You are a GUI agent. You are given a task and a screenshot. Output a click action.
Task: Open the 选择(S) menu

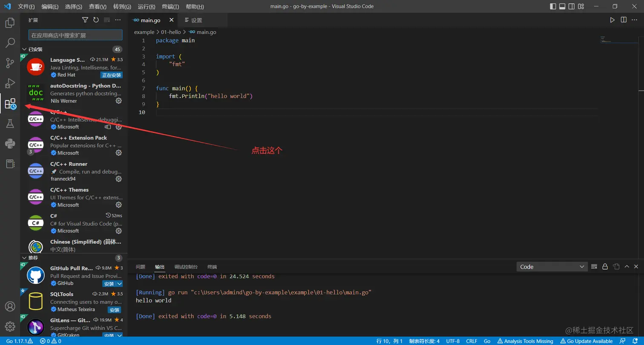tap(74, 7)
